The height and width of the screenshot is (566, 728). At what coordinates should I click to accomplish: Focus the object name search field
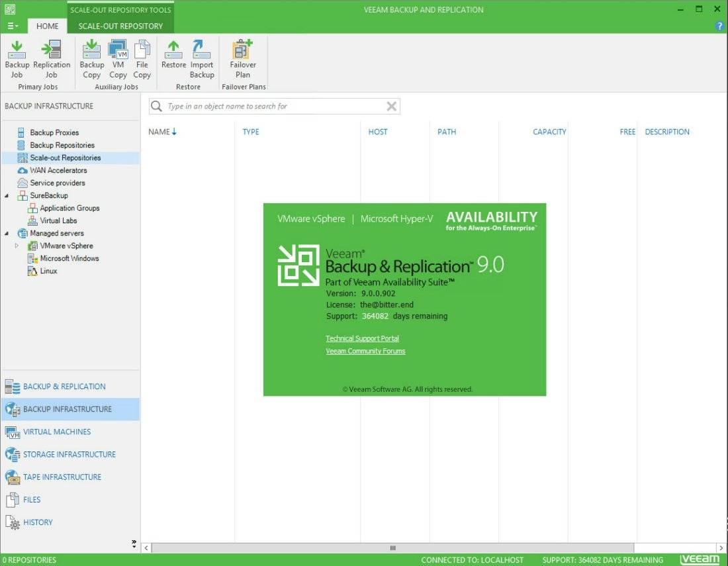click(x=274, y=107)
